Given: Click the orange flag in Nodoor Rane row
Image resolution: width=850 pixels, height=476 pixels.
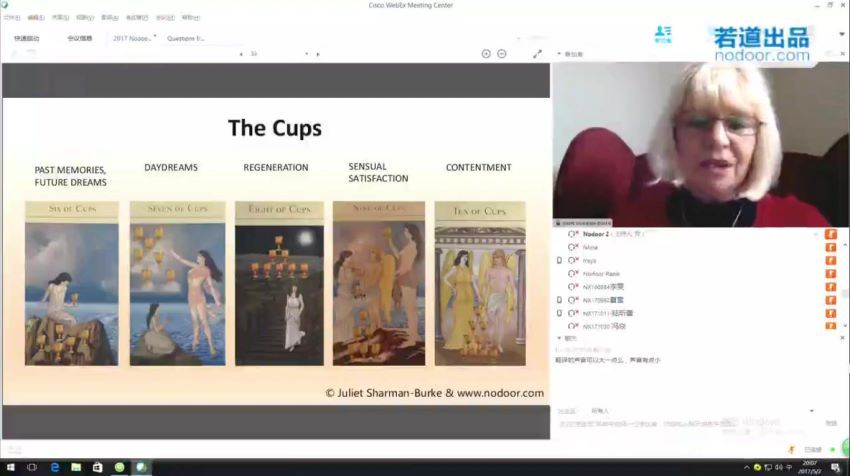Looking at the screenshot, I should tap(830, 274).
